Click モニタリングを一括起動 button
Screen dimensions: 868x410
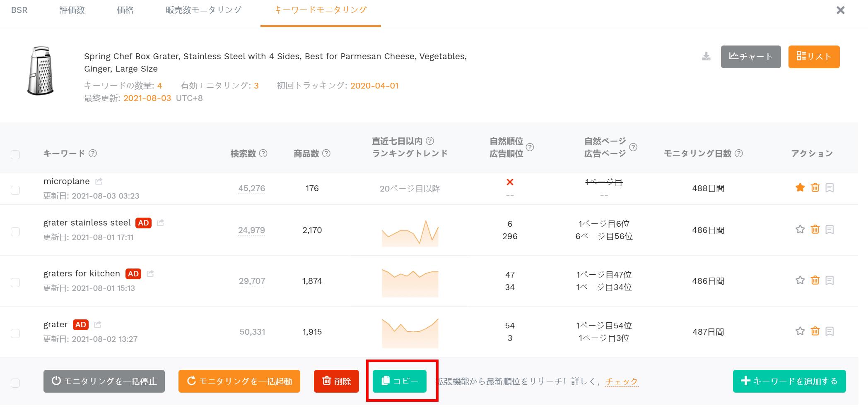coord(239,381)
